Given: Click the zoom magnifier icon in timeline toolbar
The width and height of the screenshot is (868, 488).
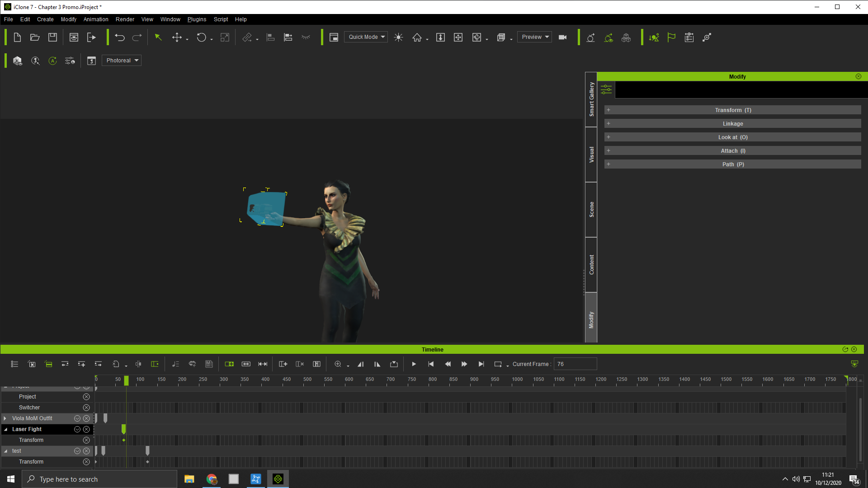Looking at the screenshot, I should pos(338,364).
